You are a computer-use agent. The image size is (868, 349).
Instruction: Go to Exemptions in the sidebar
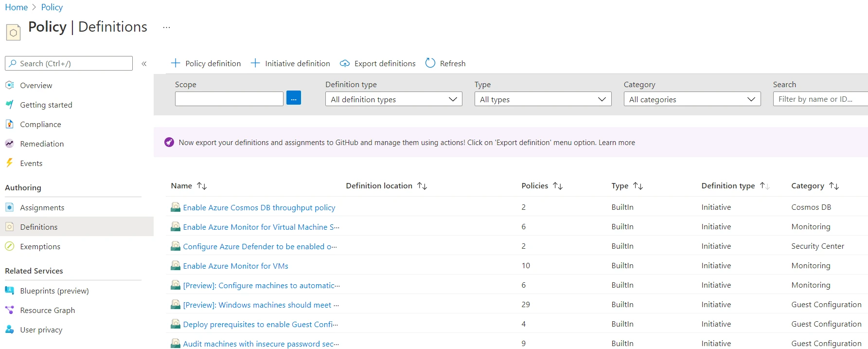coord(40,246)
